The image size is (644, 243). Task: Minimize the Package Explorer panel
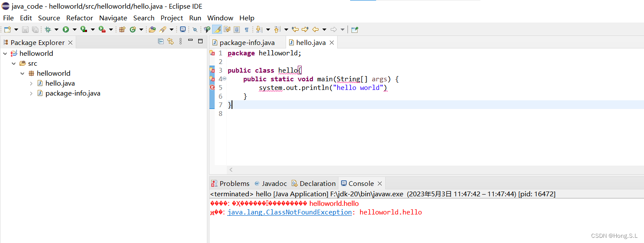click(191, 40)
